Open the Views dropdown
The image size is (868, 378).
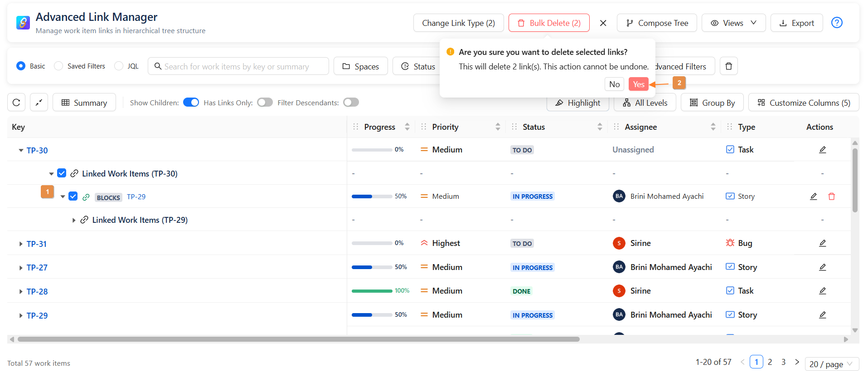coord(733,23)
